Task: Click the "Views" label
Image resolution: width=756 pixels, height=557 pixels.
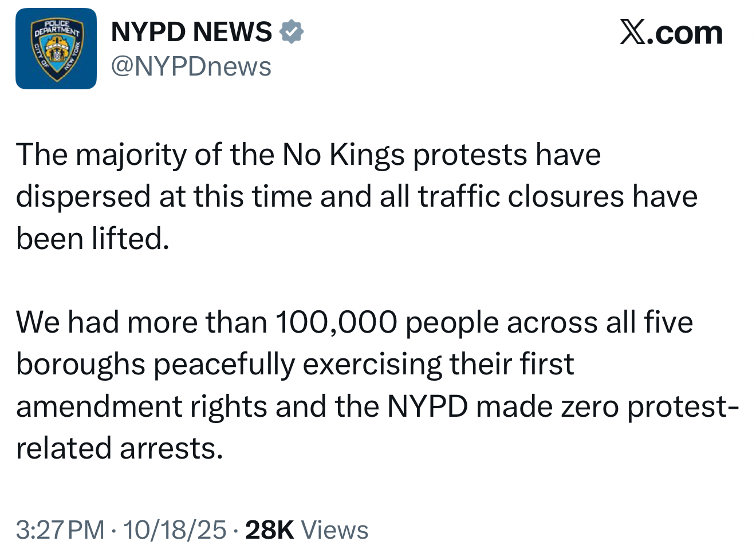Action: pyautogui.click(x=334, y=530)
